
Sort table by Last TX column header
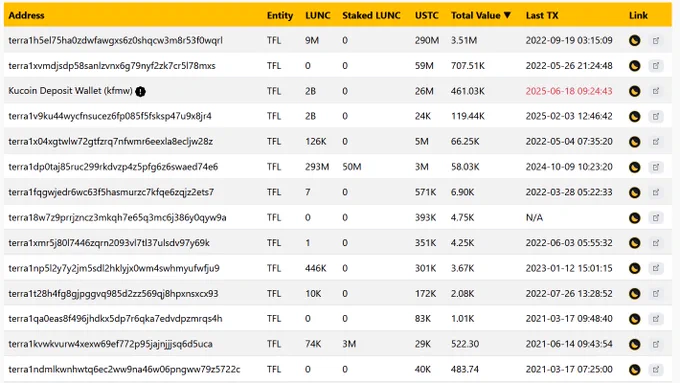pos(542,16)
